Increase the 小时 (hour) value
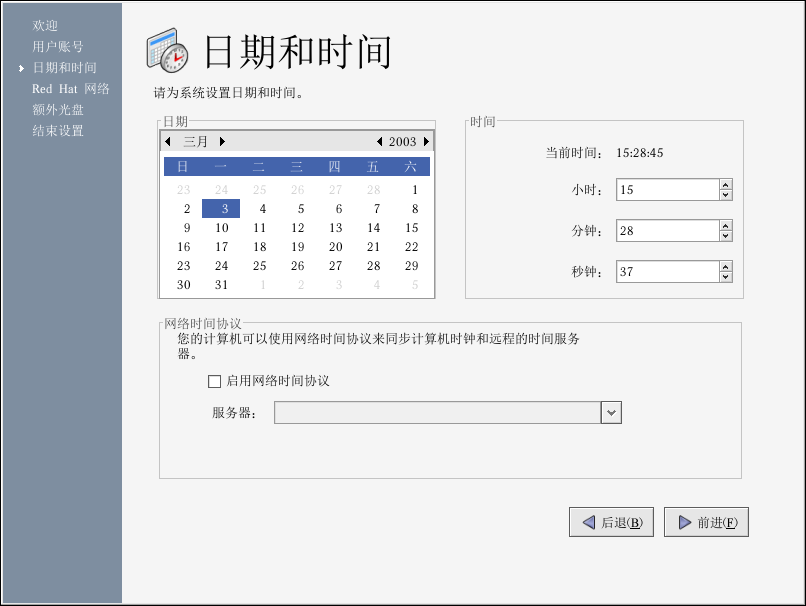Viewport: 806px width, 606px height. click(726, 185)
